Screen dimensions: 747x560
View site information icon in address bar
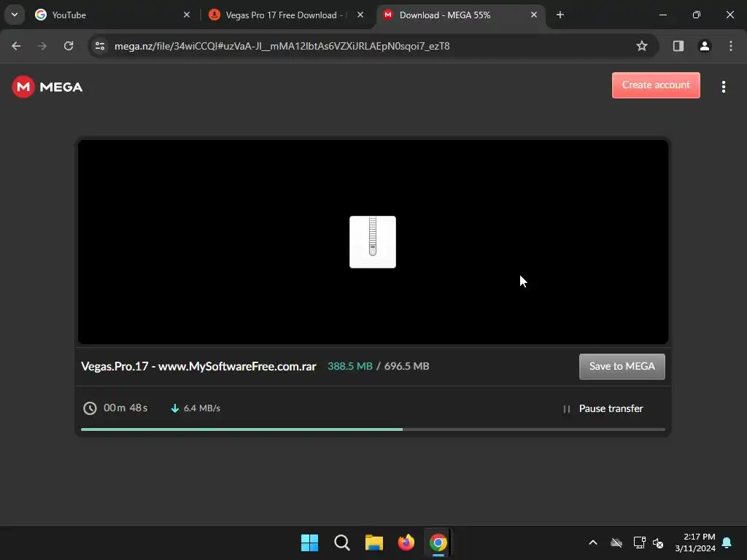(x=100, y=46)
